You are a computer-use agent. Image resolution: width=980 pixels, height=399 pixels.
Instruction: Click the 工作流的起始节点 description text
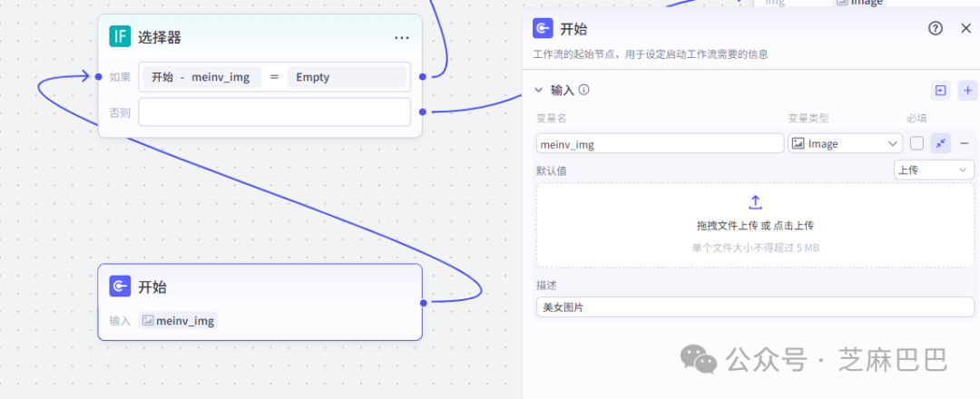[650, 54]
